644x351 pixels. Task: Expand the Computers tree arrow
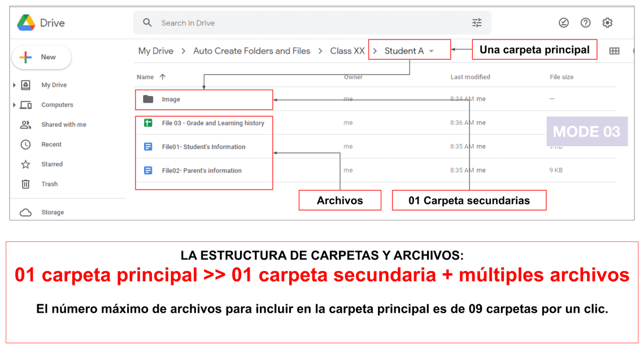point(14,105)
